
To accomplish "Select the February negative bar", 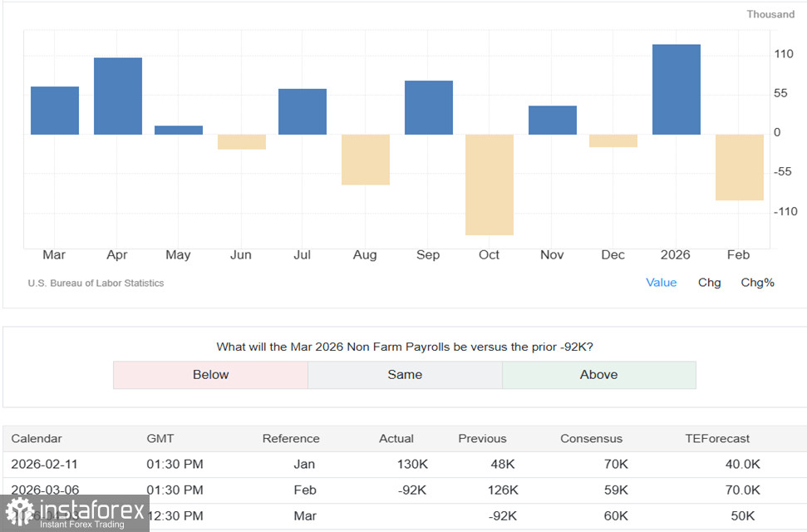I will pyautogui.click(x=739, y=167).
